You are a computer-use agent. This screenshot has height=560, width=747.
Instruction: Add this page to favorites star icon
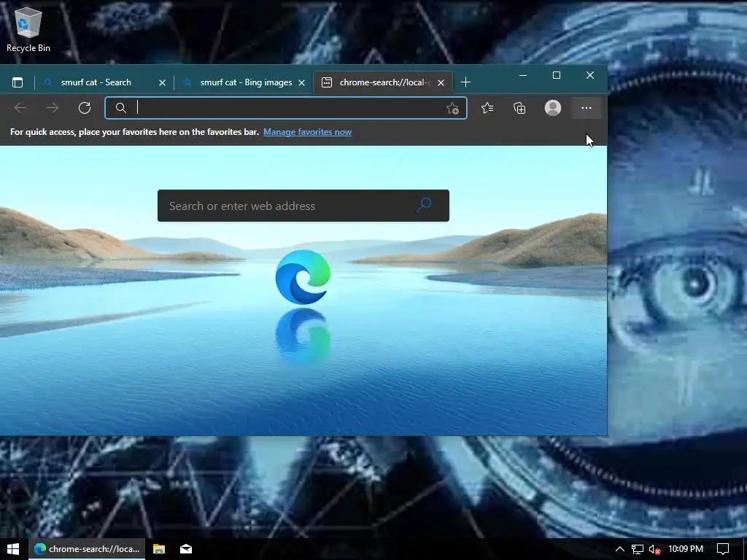click(452, 109)
